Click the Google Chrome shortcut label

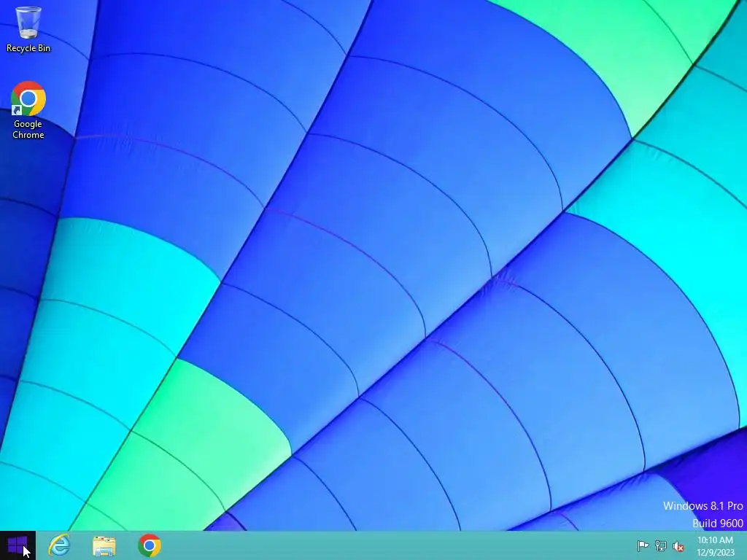(28, 129)
